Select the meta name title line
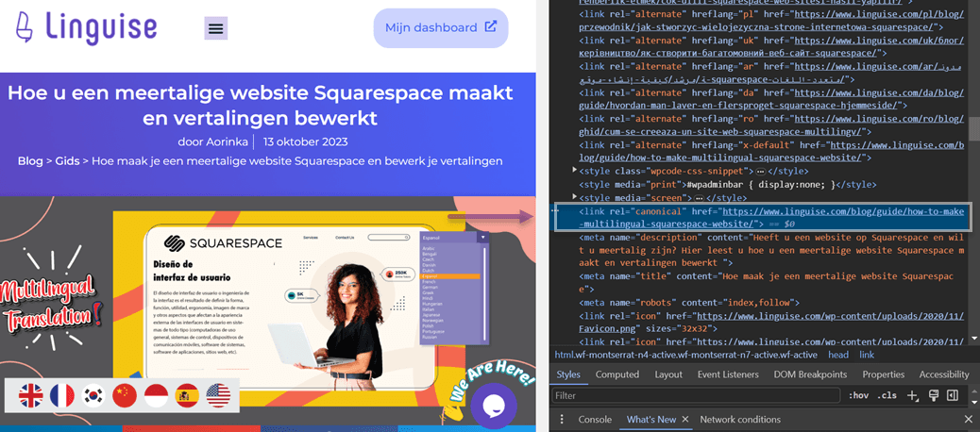 coord(767,283)
